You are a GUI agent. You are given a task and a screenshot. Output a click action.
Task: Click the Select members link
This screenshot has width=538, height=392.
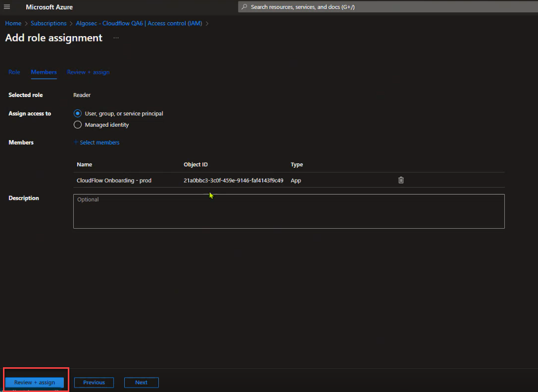(99, 143)
